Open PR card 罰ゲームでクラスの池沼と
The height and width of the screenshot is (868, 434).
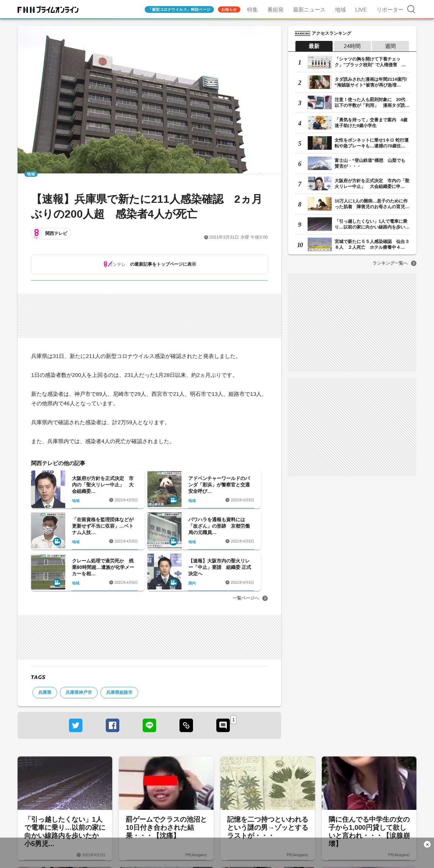[x=166, y=808]
